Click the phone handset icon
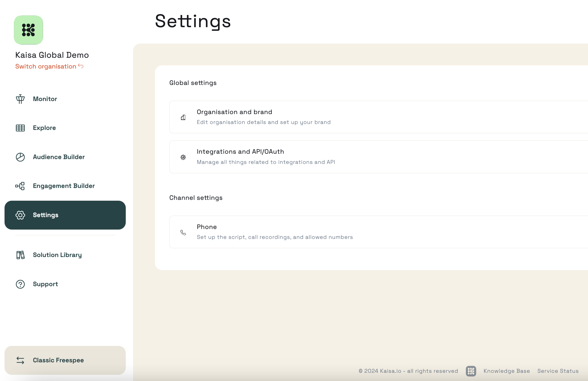Screen dimensions: 588x381 [x=183, y=233]
